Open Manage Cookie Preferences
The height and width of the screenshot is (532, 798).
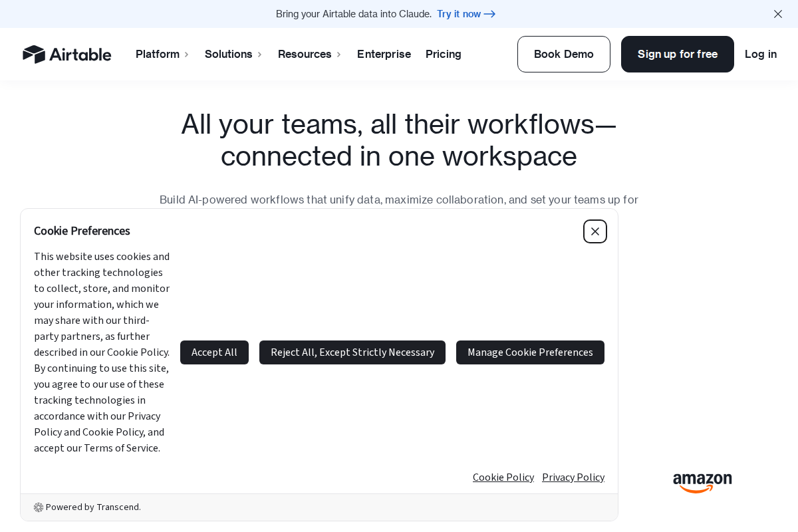click(530, 352)
